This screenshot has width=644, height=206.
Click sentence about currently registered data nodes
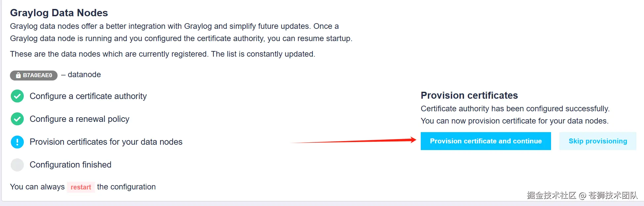click(162, 54)
